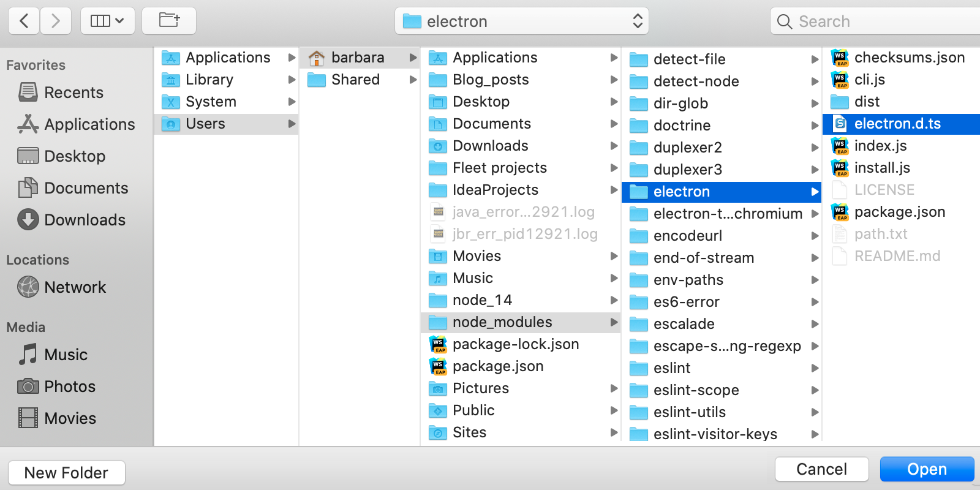
Task: Select the node_14 folder
Action: click(x=521, y=300)
